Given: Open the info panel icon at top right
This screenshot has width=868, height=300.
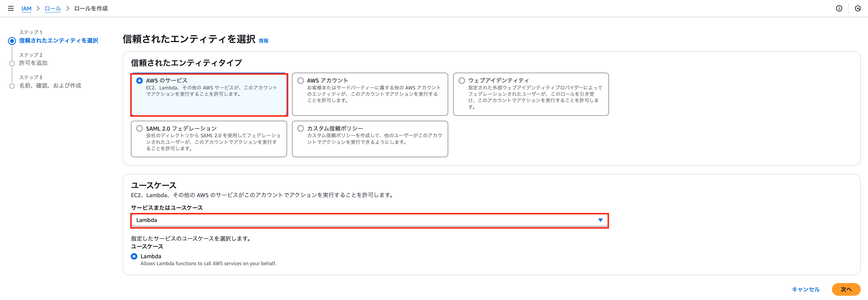Looking at the screenshot, I should click(839, 8).
